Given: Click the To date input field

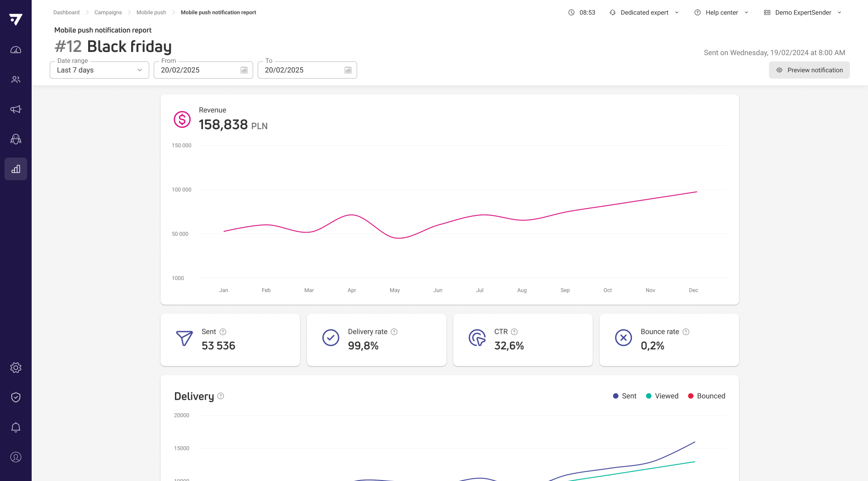Looking at the screenshot, I should click(x=307, y=70).
